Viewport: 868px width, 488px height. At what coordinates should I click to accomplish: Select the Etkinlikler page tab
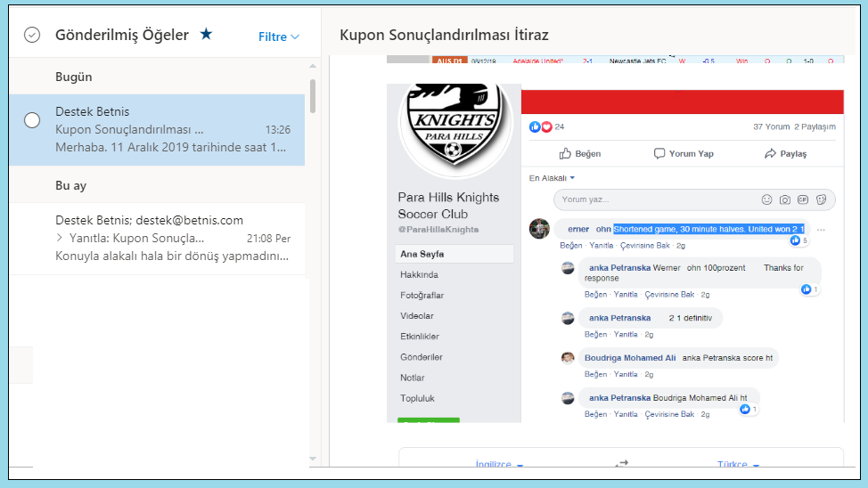420,337
